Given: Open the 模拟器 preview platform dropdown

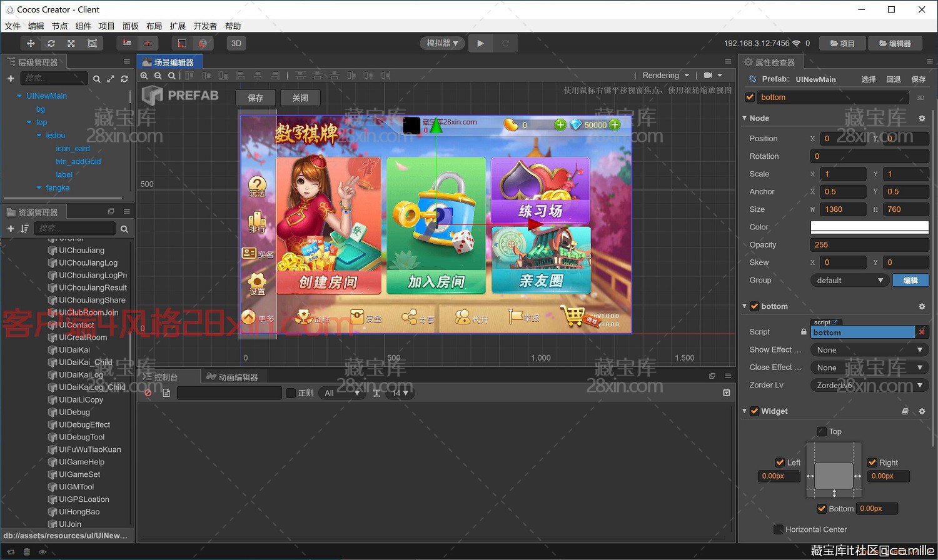Looking at the screenshot, I should click(x=442, y=43).
